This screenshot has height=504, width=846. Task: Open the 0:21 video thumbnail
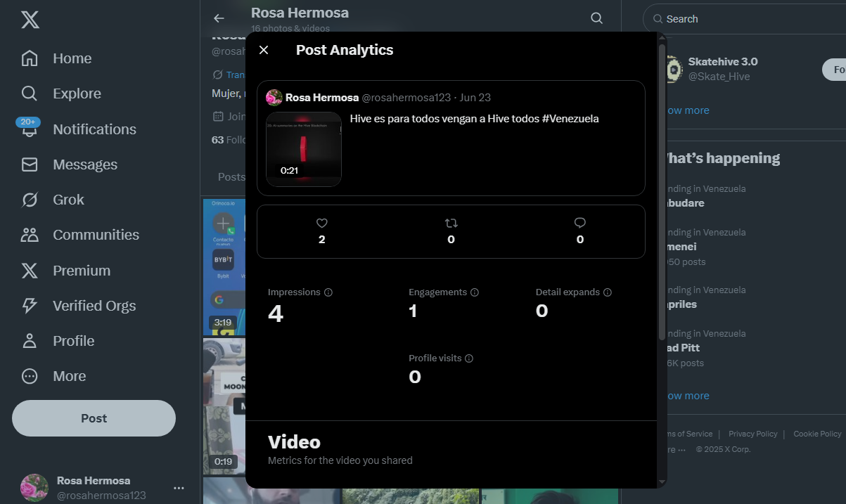tap(304, 149)
